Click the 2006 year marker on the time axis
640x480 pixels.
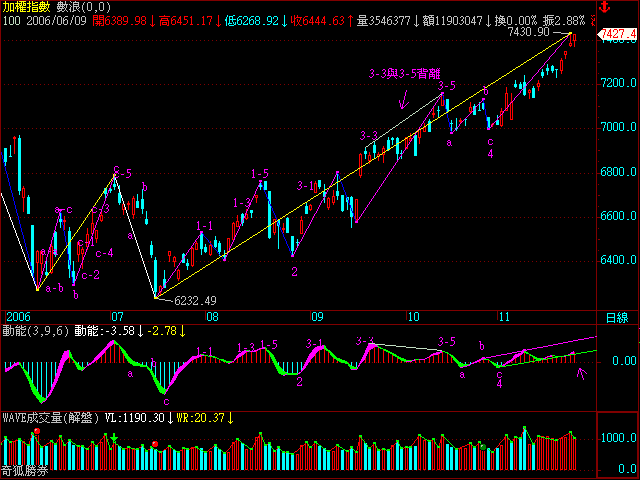click(18, 317)
